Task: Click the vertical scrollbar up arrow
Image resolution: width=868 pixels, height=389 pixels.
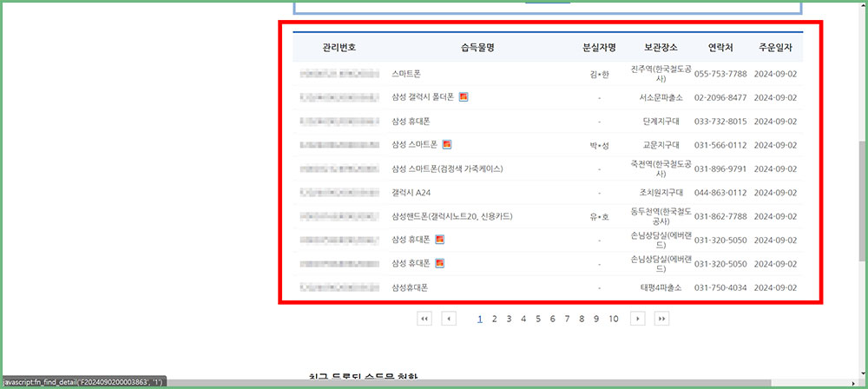Action: (863, 5)
